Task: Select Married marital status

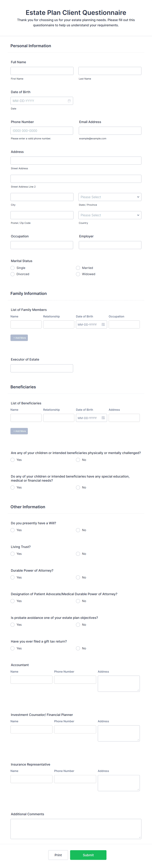Action: pos(78,268)
